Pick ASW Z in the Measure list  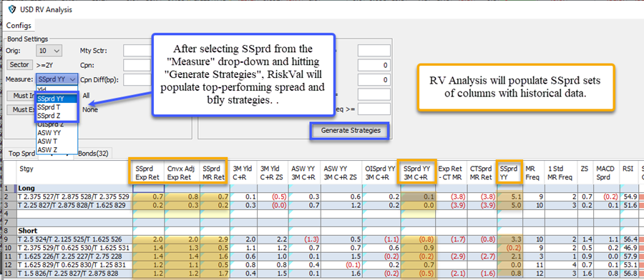click(57, 149)
